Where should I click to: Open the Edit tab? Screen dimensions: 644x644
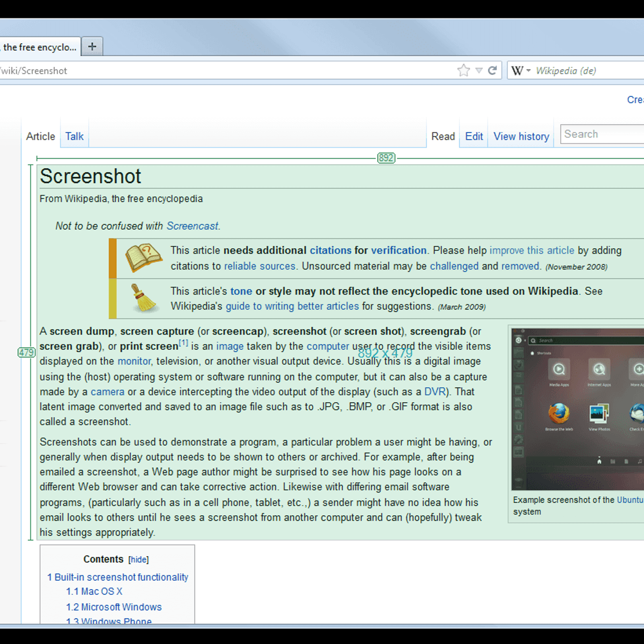pos(474,136)
